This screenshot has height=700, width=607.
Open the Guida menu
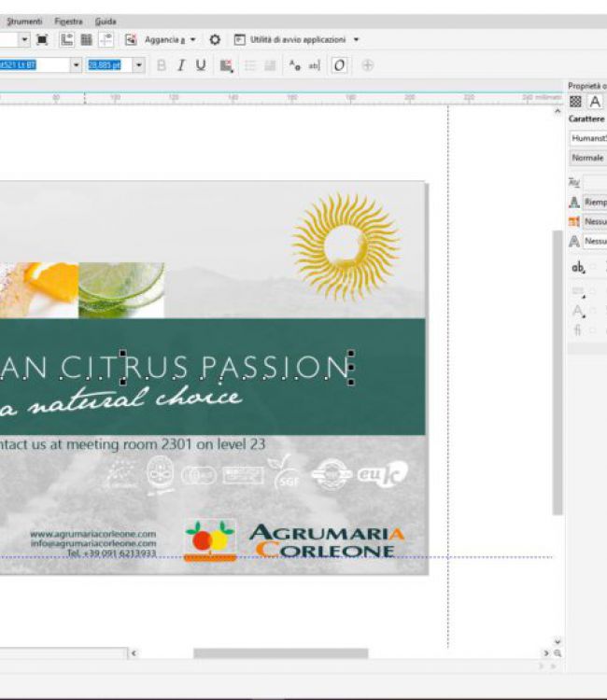point(106,21)
